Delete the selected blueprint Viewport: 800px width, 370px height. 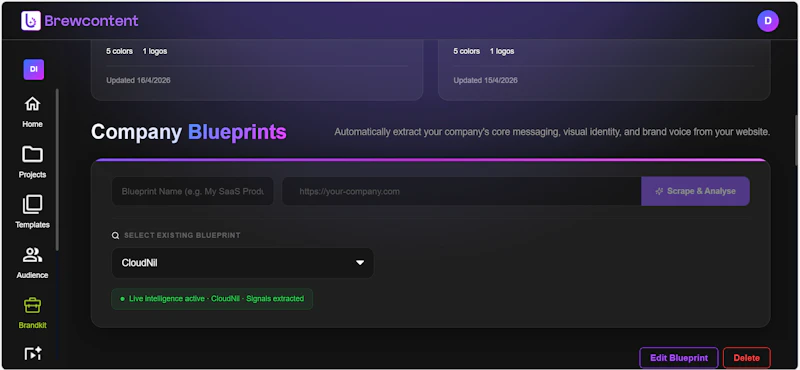(746, 358)
